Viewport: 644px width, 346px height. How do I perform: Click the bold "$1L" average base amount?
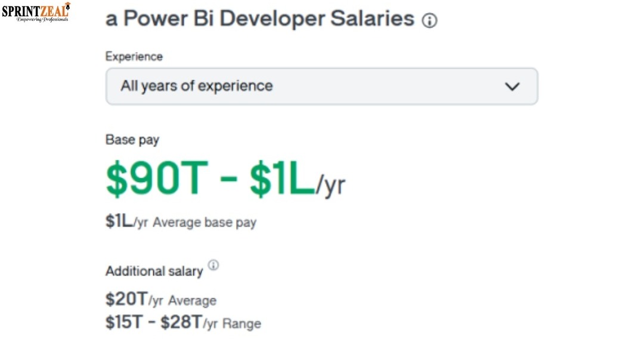(119, 221)
